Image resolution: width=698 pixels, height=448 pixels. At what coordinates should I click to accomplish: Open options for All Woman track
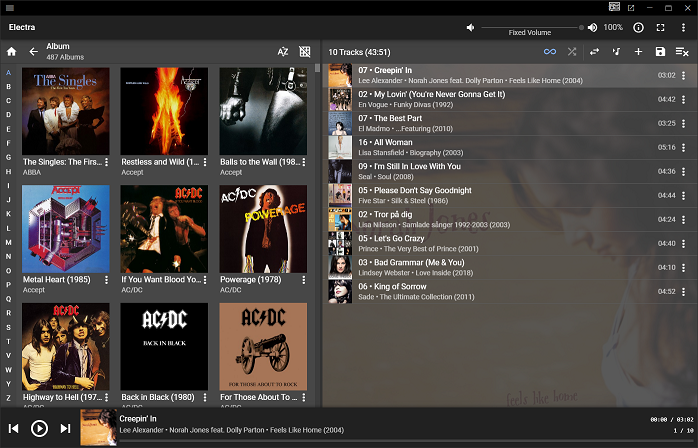click(x=683, y=147)
